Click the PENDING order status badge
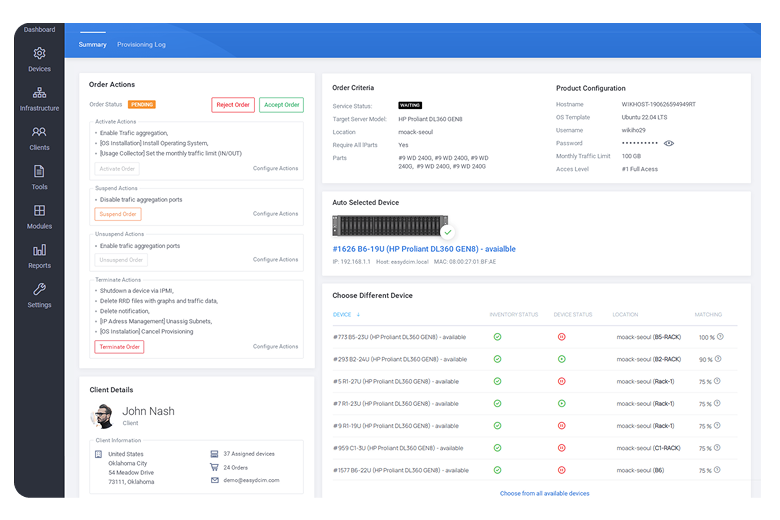Viewport: 780px width, 520px height. [x=142, y=104]
